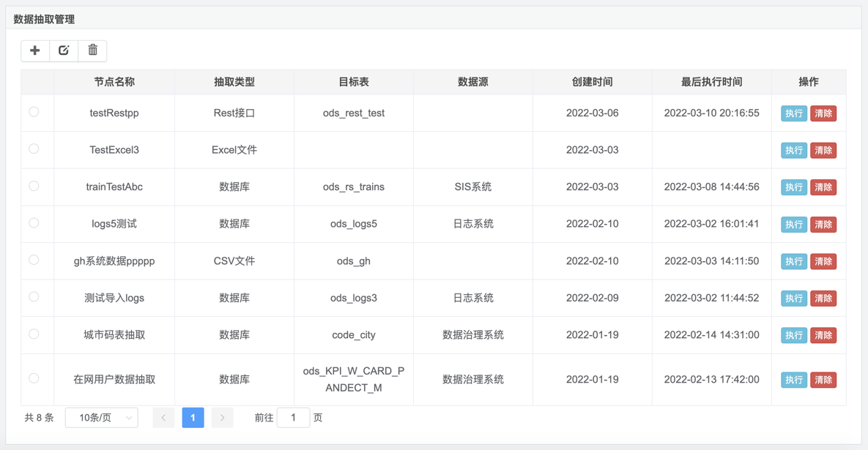Screen dimensions: 868x450
Task: Click the 节点名称 column header
Action: coord(114,82)
